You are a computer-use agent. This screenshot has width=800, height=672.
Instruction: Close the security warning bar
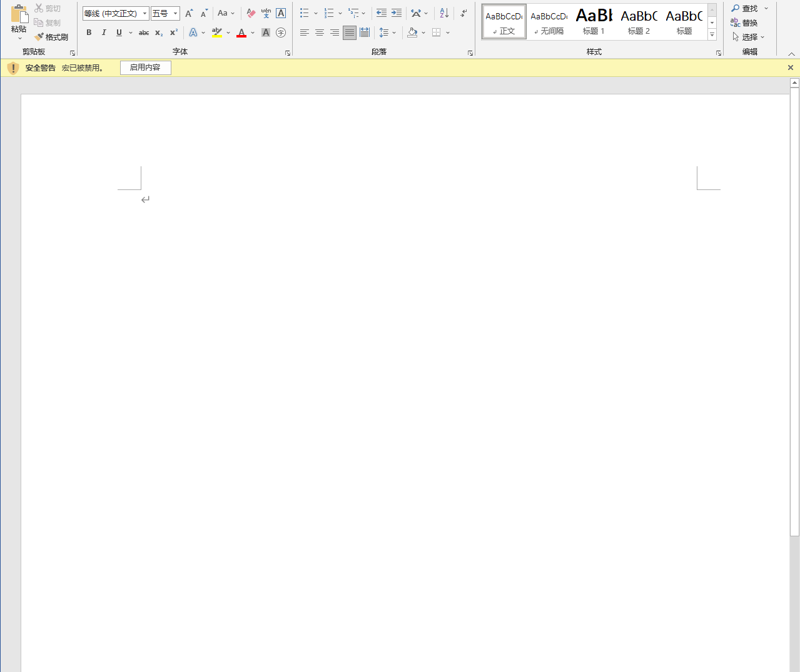tap(791, 68)
